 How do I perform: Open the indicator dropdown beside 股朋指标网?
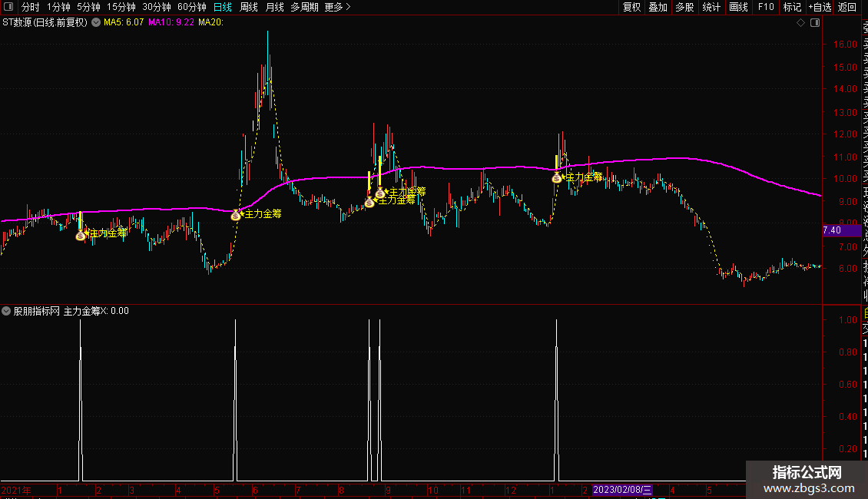point(6,311)
